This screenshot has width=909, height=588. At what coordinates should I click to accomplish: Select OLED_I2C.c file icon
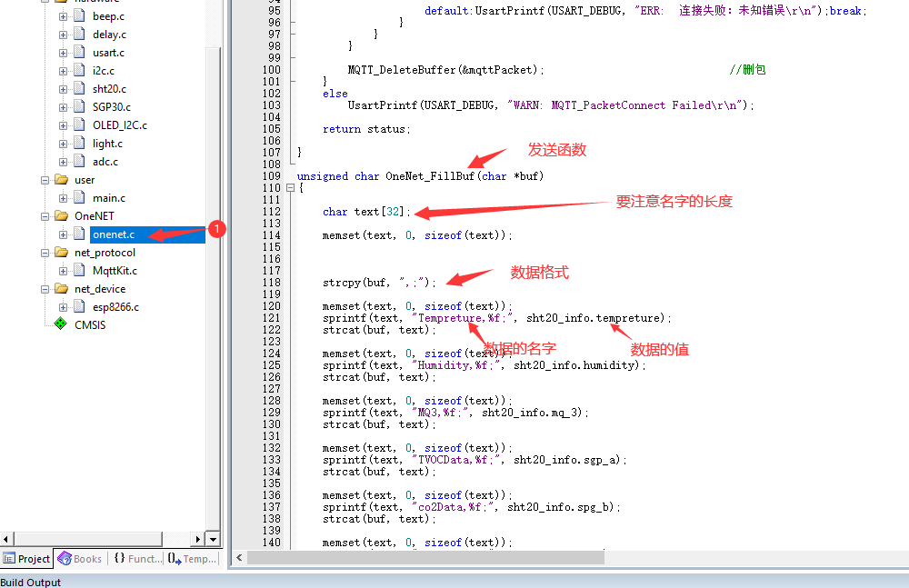[x=79, y=125]
